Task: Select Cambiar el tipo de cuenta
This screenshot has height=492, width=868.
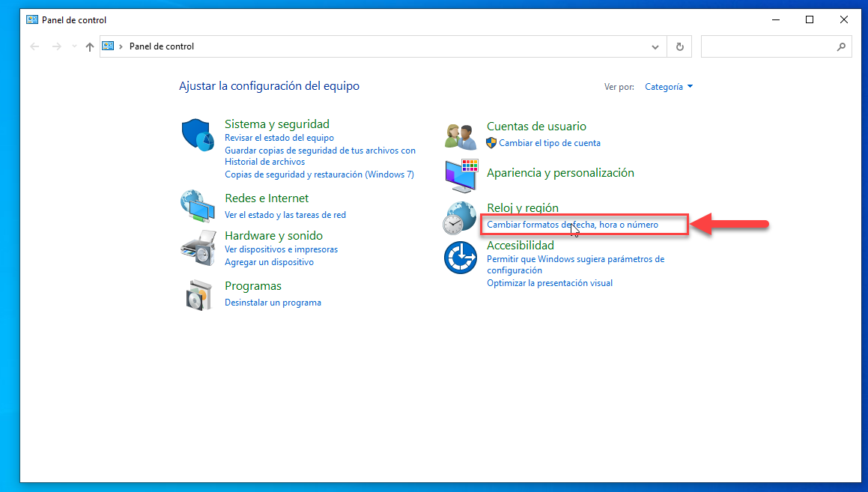Action: [x=549, y=143]
